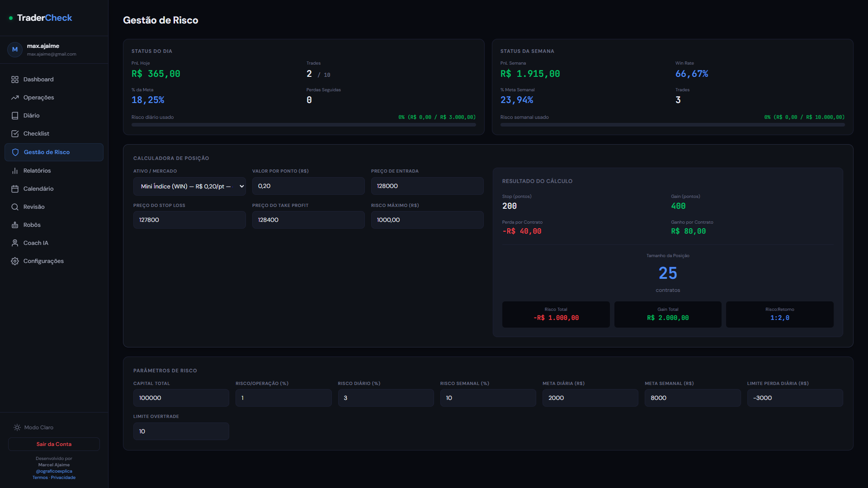Select the Operações sidebar icon
Image resolution: width=868 pixels, height=488 pixels.
pyautogui.click(x=15, y=97)
